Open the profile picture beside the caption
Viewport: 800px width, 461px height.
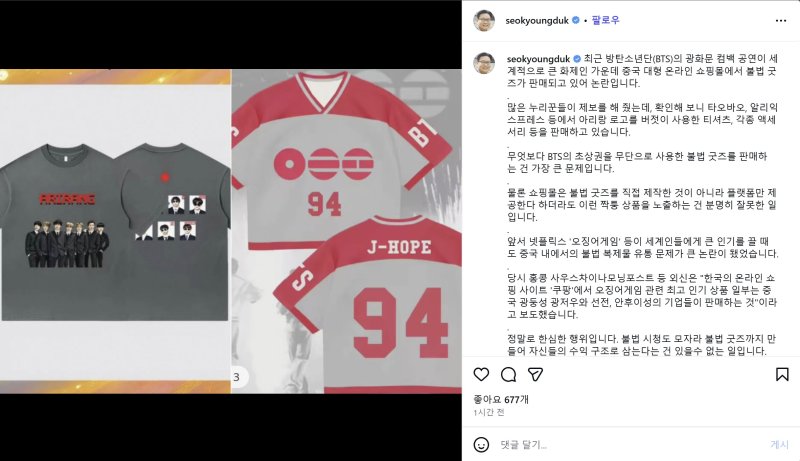tap(484, 63)
